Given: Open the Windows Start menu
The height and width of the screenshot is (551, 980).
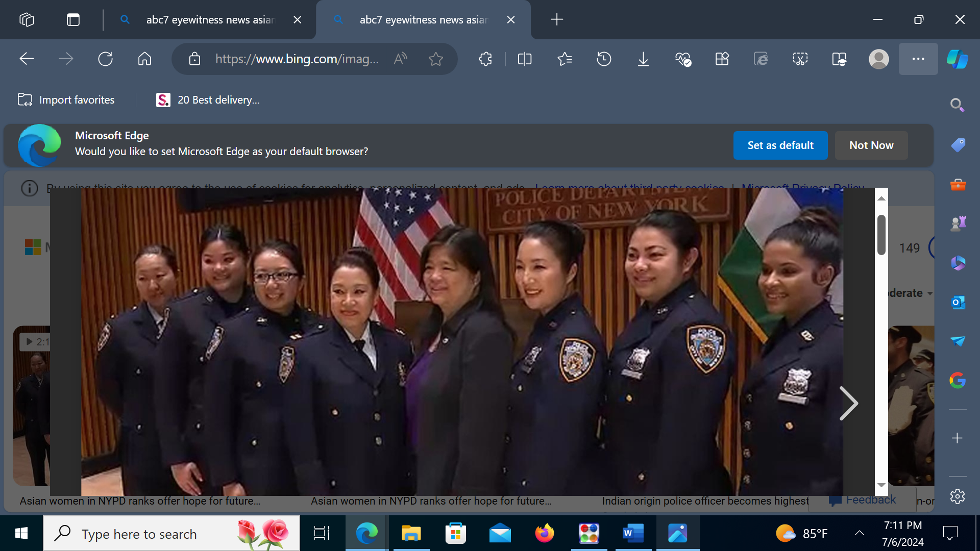Looking at the screenshot, I should tap(21, 534).
